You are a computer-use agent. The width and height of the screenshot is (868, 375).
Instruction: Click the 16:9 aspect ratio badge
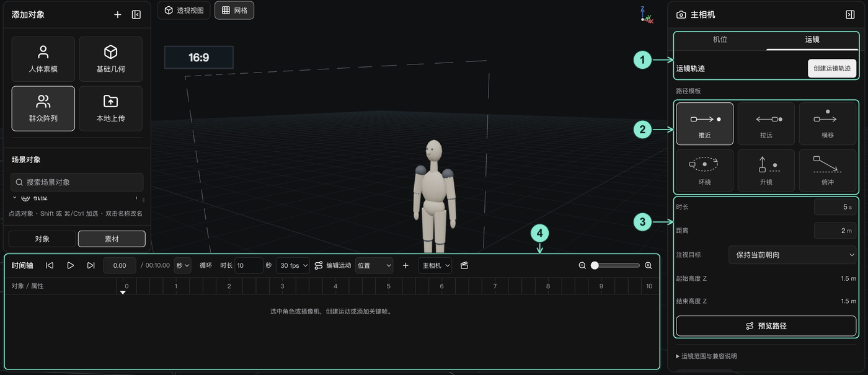pos(198,58)
